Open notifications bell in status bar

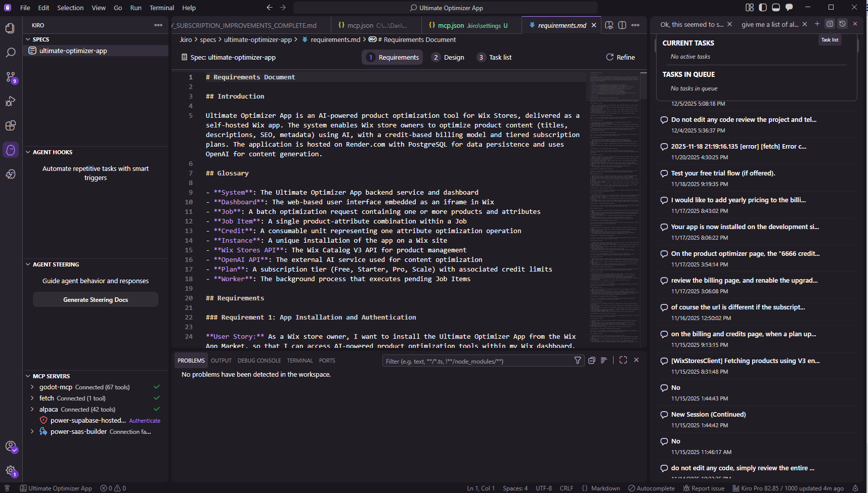click(x=855, y=488)
